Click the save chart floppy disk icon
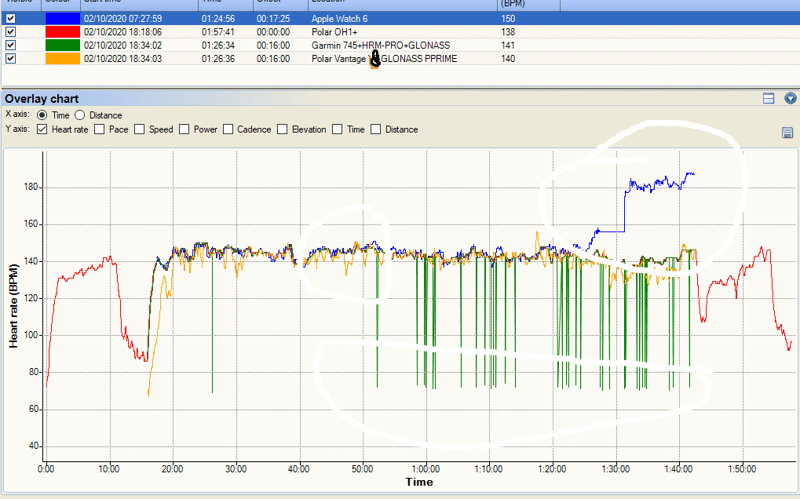Screen dimensions: 800x499 tap(787, 133)
